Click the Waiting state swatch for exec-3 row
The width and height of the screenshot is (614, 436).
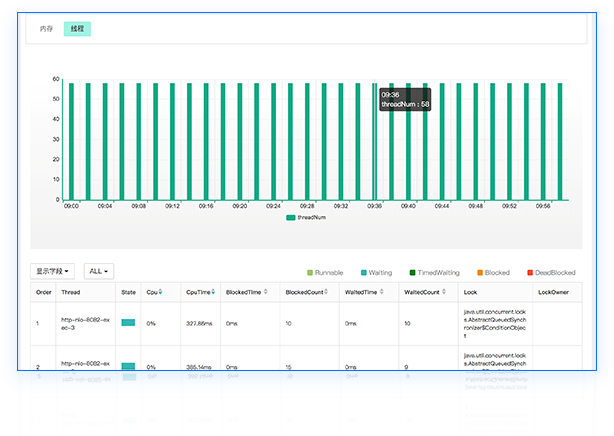coord(128,323)
